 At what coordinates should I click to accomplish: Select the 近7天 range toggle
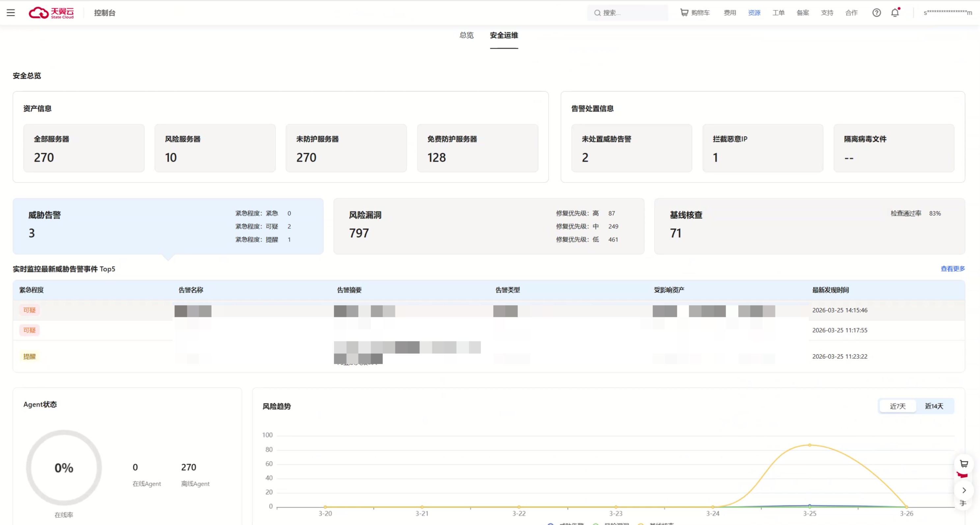[x=897, y=406]
